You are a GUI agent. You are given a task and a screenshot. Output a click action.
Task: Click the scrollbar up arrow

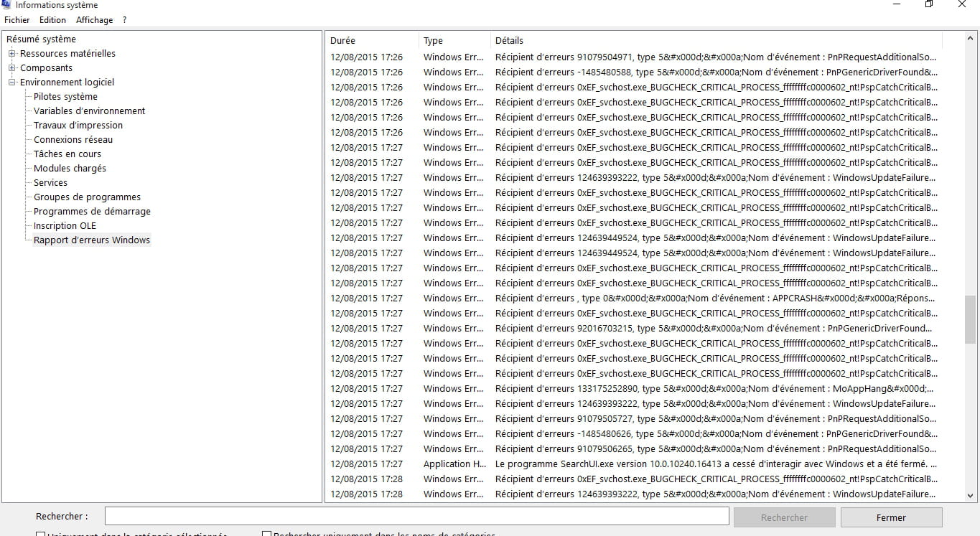[970, 40]
